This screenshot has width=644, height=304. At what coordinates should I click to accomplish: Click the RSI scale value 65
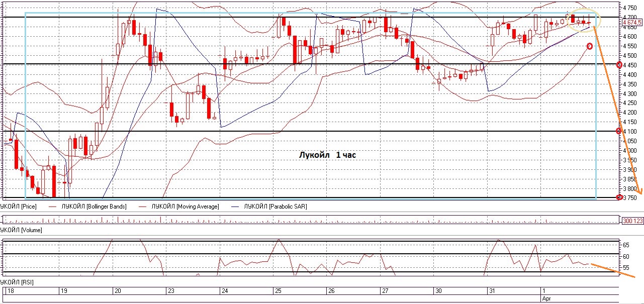626,245
